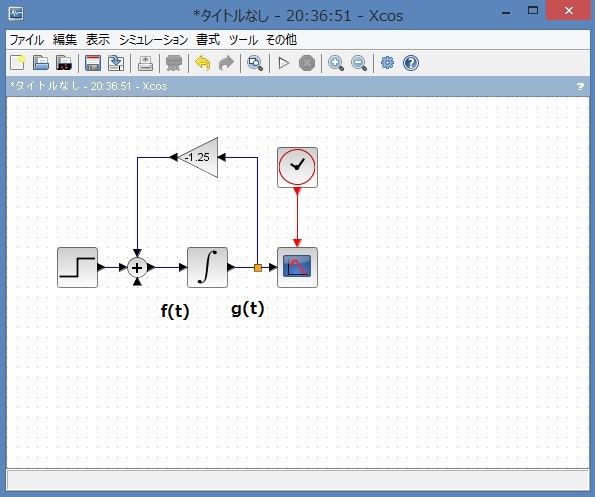
Task: Open the 書式 menu
Action: pos(208,39)
